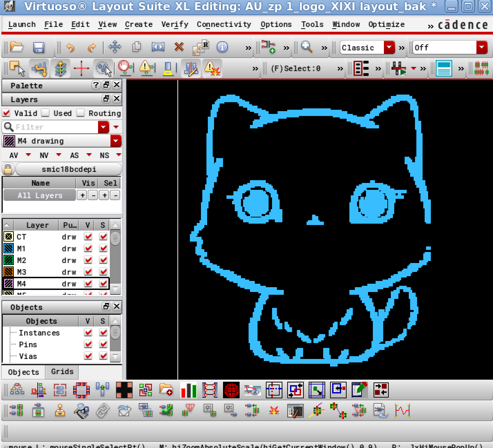Open the Filter red dropdown arrow

coord(103,127)
